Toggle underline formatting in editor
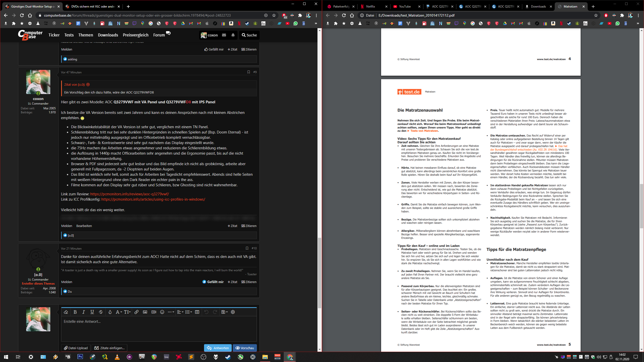This screenshot has height=362, width=644. pyautogui.click(x=92, y=312)
